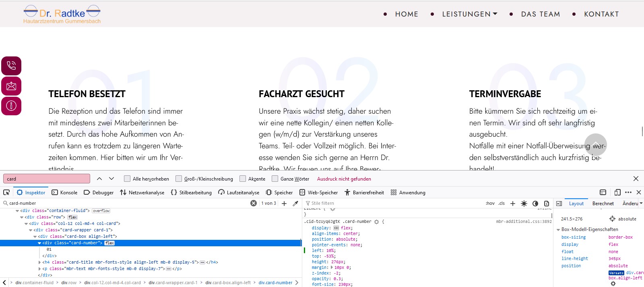
Task: Tick the 'Ganze Wörter' checkbox
Action: click(x=275, y=179)
